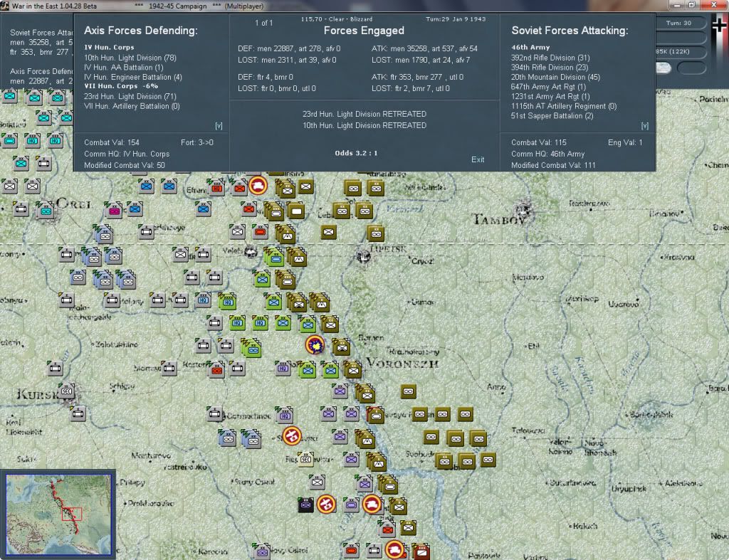Select the green XXXX army HQ counter
The width and height of the screenshot is (729, 560).
227,301
